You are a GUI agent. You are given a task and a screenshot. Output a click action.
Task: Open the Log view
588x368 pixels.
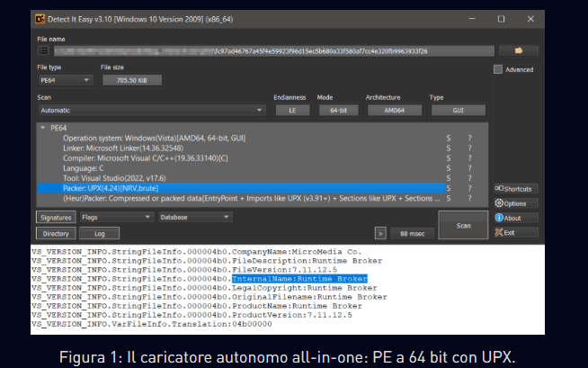[x=100, y=234]
